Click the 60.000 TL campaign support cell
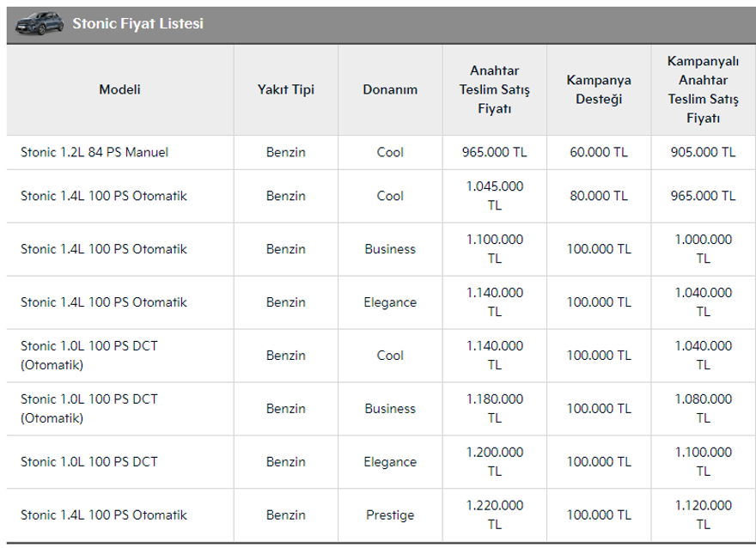The width and height of the screenshot is (756, 548). (599, 152)
